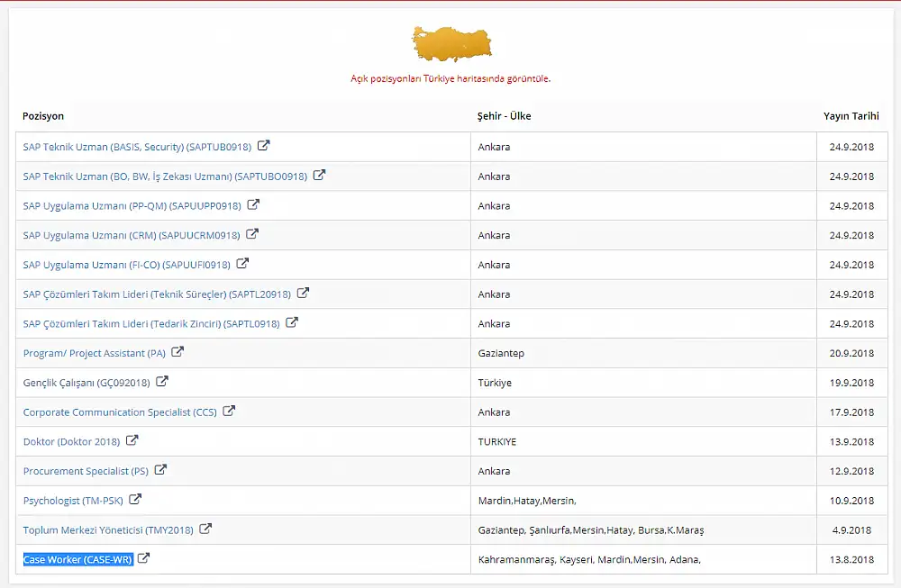
Task: Open external link icon for Program/ Project Assistant
Action: pos(177,352)
